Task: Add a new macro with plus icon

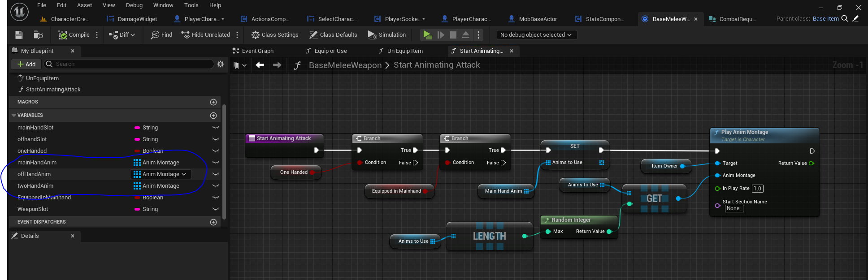Action: (213, 102)
